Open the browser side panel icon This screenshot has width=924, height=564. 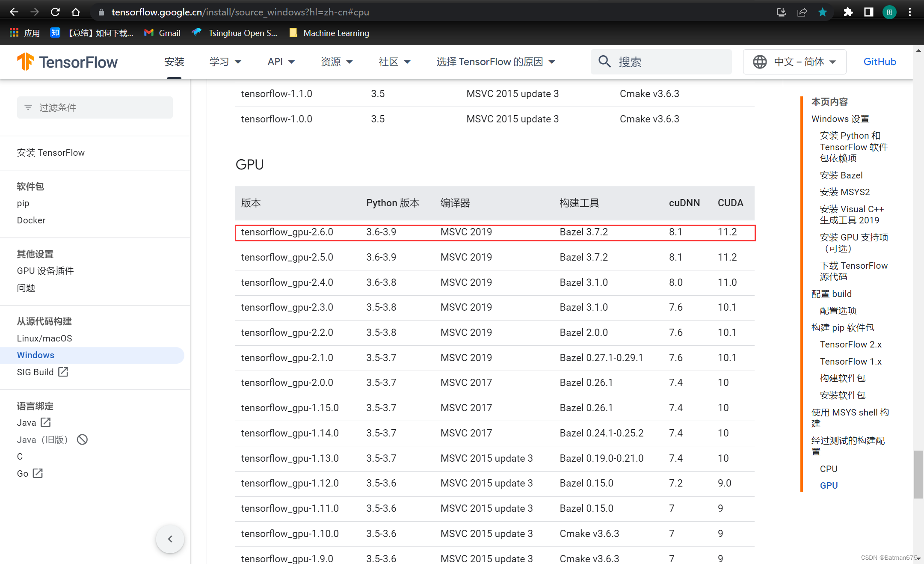click(x=868, y=12)
